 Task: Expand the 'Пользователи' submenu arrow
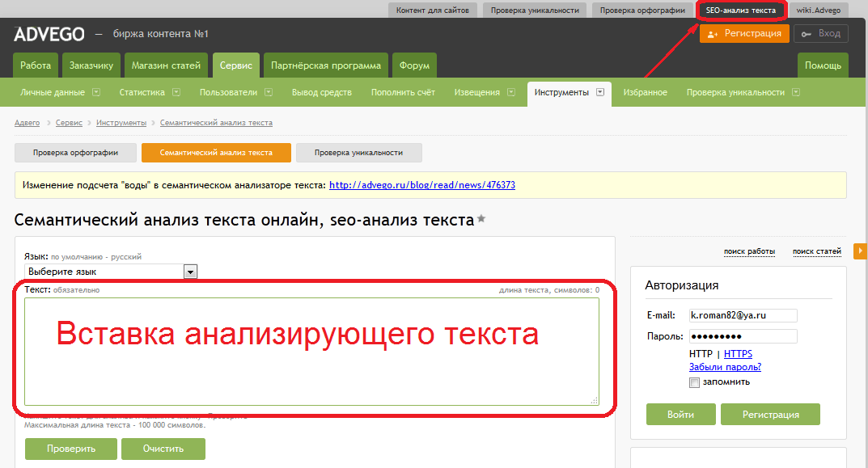coord(269,92)
